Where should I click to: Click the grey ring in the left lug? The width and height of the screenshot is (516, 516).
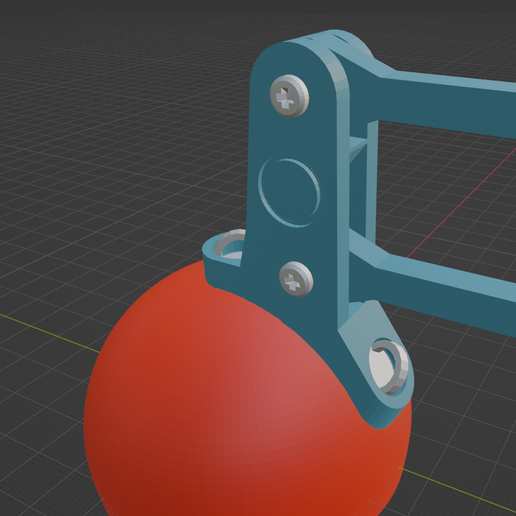[x=229, y=245]
